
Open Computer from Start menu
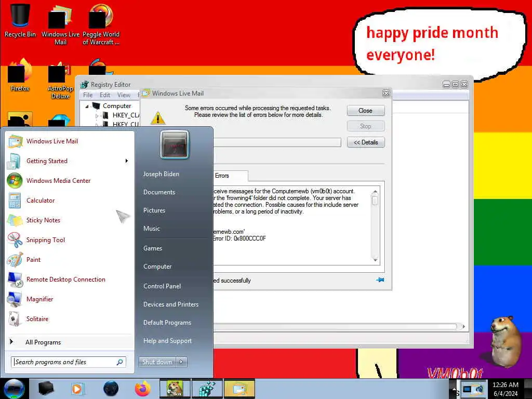(x=157, y=267)
